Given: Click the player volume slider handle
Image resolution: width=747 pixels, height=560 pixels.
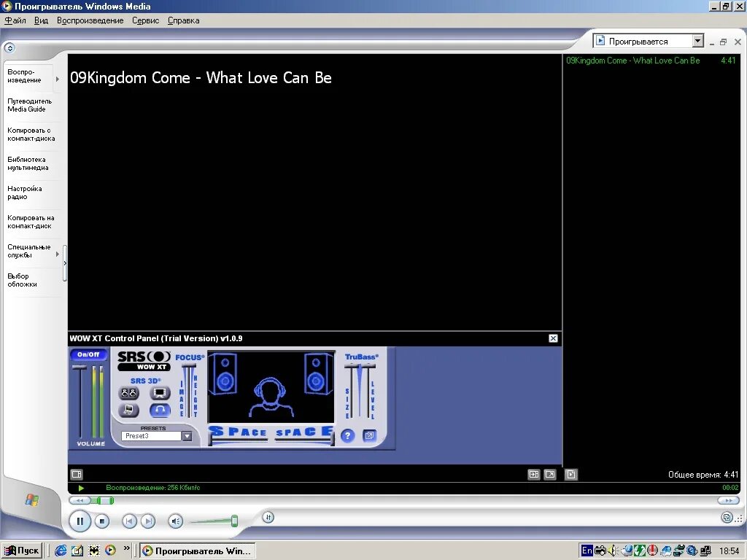Looking at the screenshot, I should pos(234,521).
